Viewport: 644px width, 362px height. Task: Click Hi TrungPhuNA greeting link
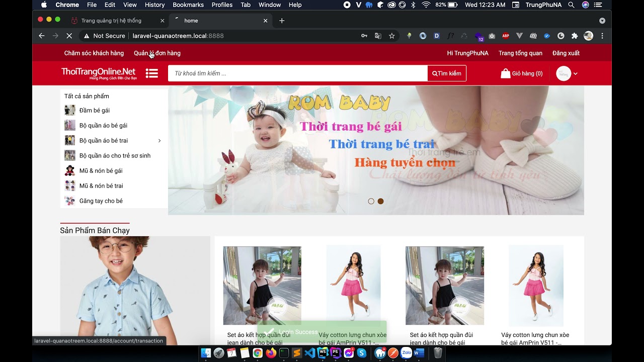pos(467,53)
